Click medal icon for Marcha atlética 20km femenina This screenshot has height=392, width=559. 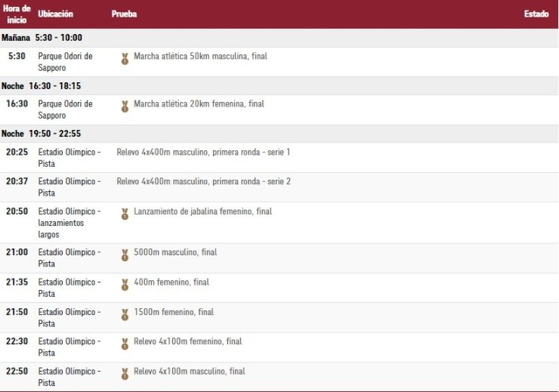pyautogui.click(x=125, y=106)
